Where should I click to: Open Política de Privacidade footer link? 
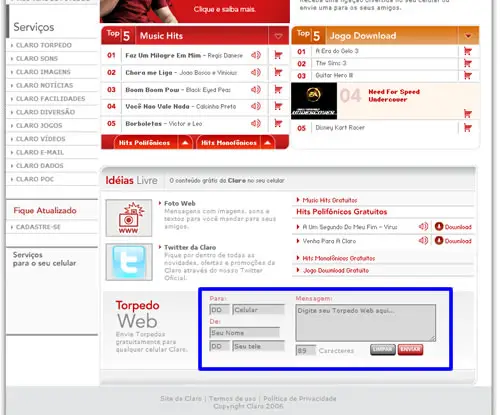pyautogui.click(x=300, y=399)
